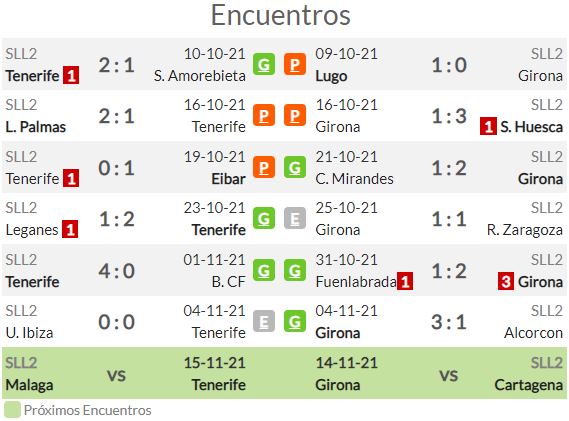Click the red card badge beside Leganes

70,229
